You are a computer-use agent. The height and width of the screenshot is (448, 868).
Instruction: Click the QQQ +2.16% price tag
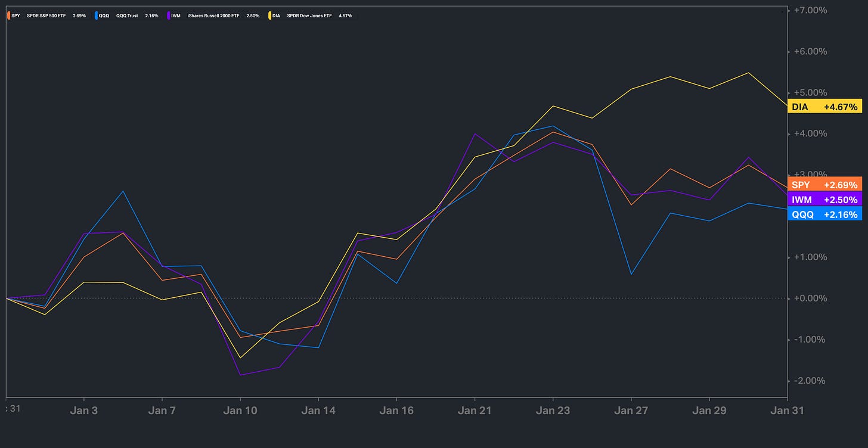coord(824,214)
